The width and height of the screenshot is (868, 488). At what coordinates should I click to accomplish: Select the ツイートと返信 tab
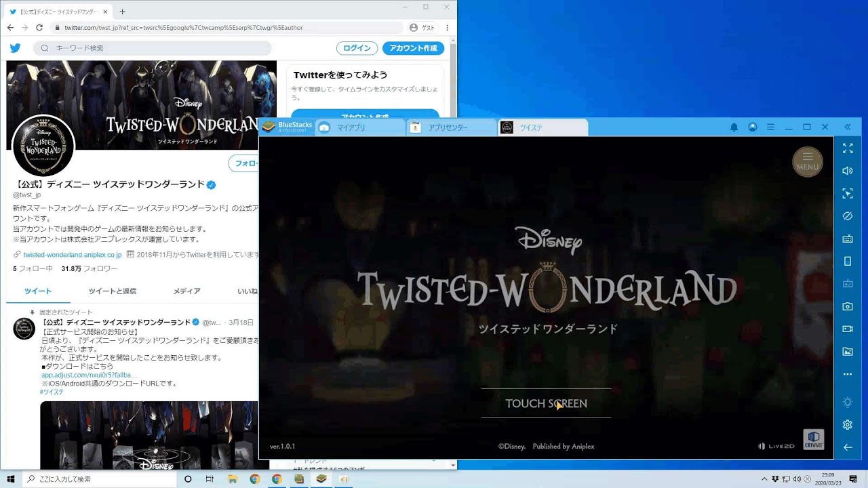tap(112, 291)
